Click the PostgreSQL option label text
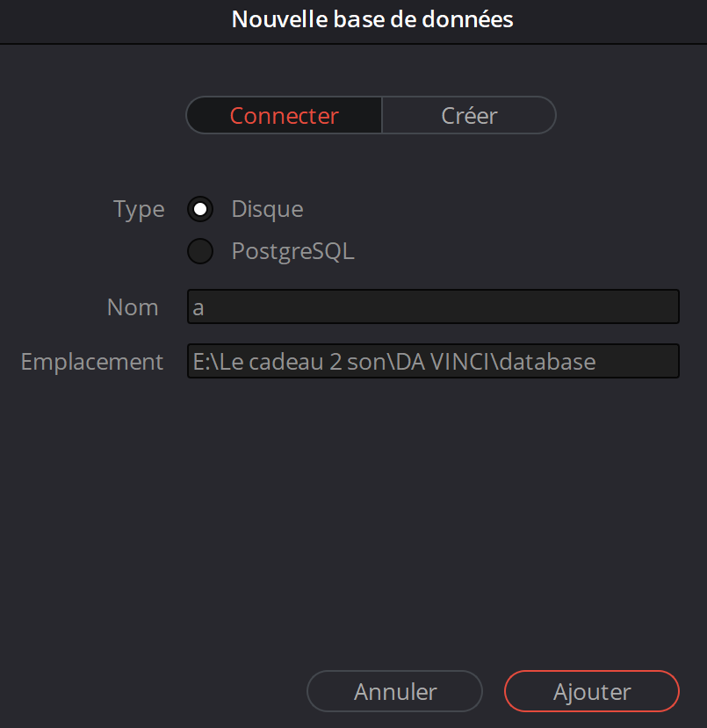The width and height of the screenshot is (707, 728). pos(292,252)
